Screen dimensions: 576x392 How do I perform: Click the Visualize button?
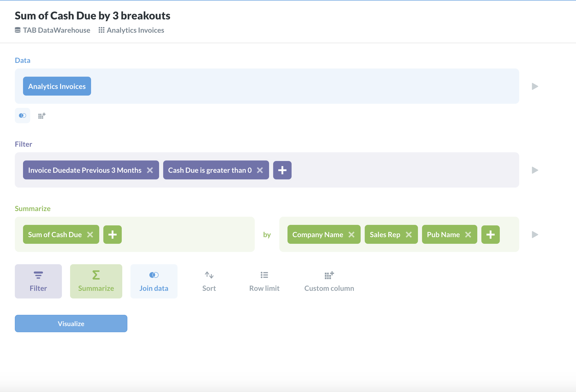(71, 323)
